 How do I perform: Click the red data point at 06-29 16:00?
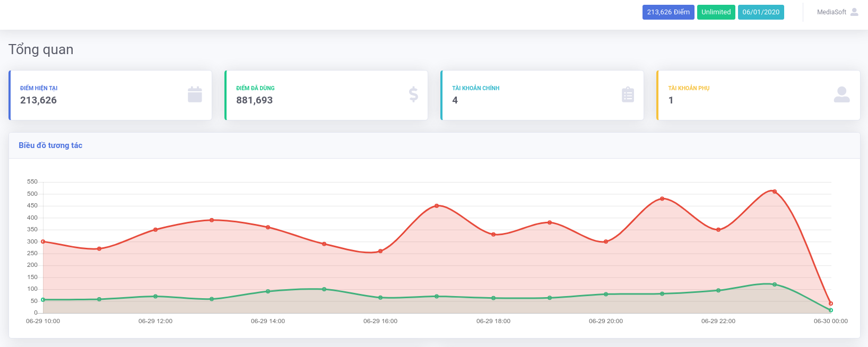click(380, 251)
